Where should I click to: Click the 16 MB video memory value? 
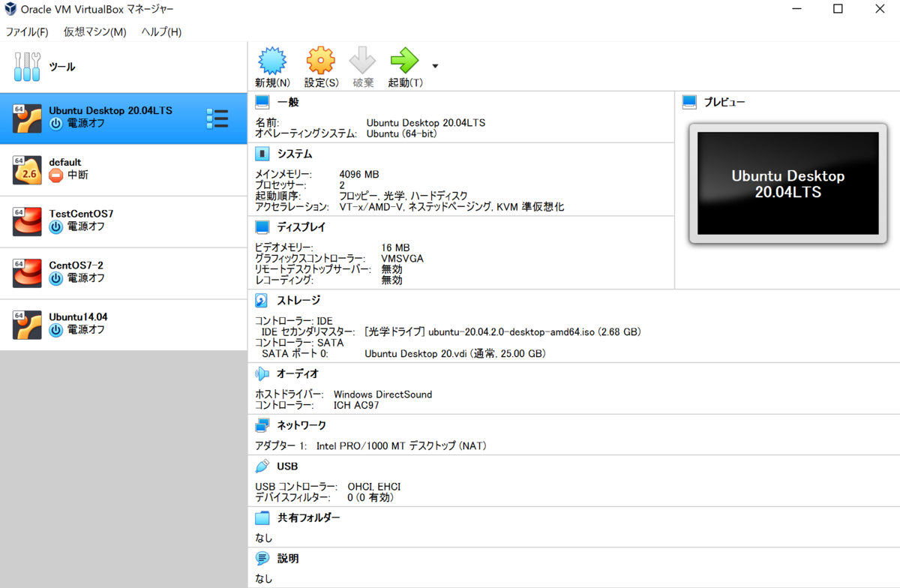click(395, 247)
